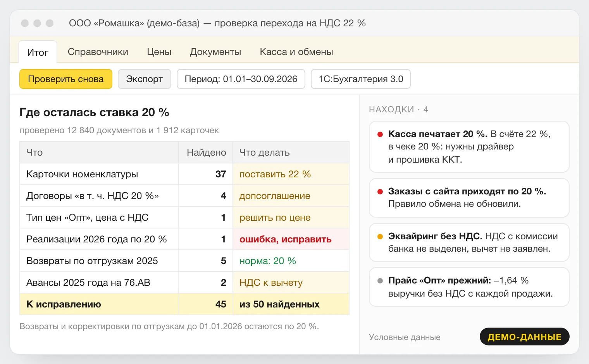Select the row «Тип цен «Опт», цена с НДС»
This screenshot has height=364, width=589.
pyautogui.click(x=184, y=218)
